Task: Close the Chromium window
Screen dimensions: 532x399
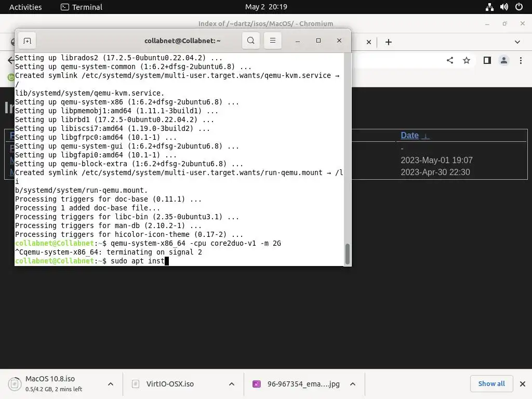Action: (x=523, y=24)
